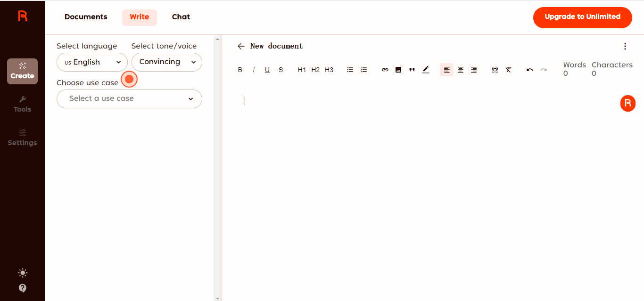This screenshot has width=644, height=301.
Task: Click the Rytr logo in sidebar
Action: [23, 16]
